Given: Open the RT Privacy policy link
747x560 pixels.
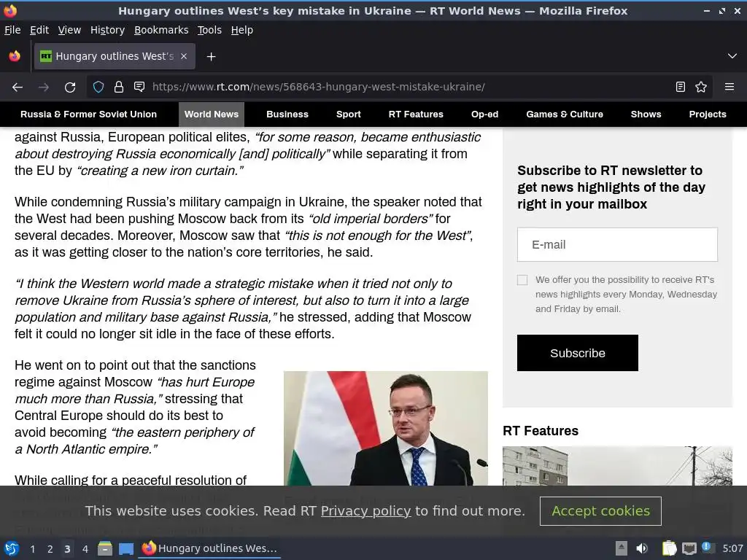Looking at the screenshot, I should [365, 511].
